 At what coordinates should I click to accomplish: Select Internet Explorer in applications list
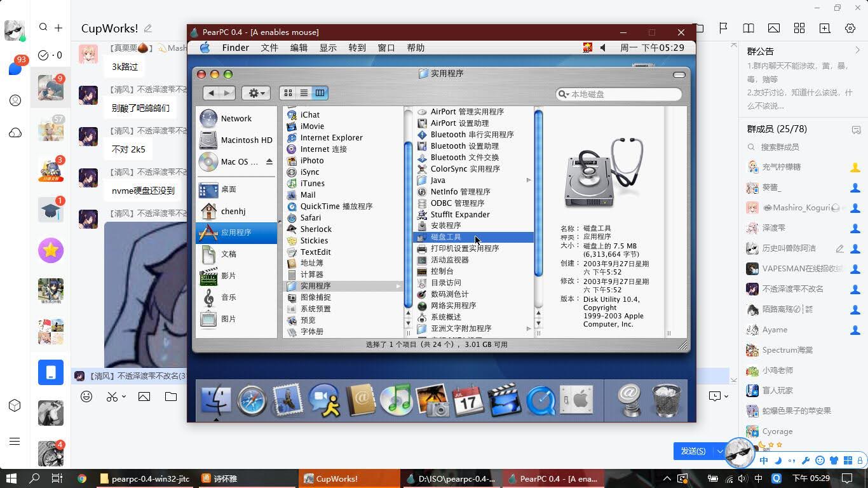[x=342, y=137]
